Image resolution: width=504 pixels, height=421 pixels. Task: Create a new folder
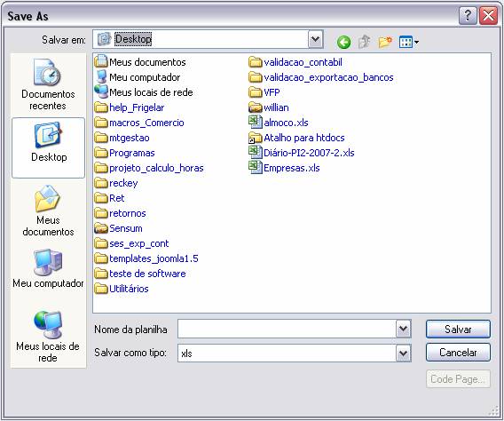click(x=385, y=42)
